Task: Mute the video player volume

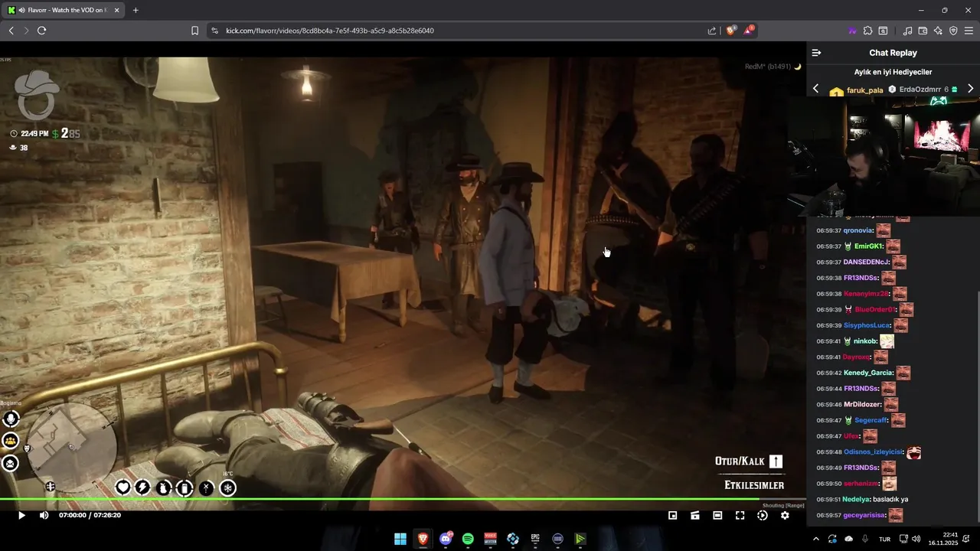Action: pos(44,515)
